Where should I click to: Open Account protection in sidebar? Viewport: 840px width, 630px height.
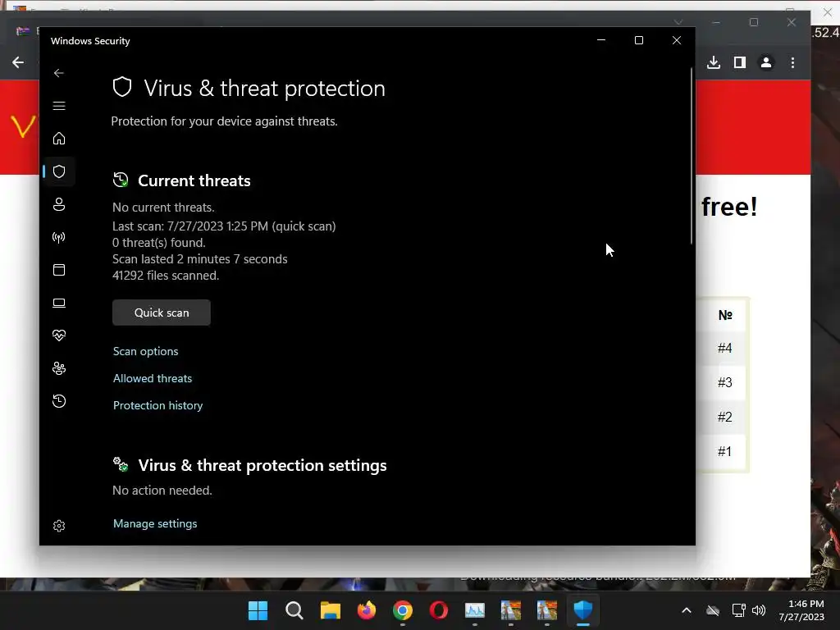click(59, 204)
